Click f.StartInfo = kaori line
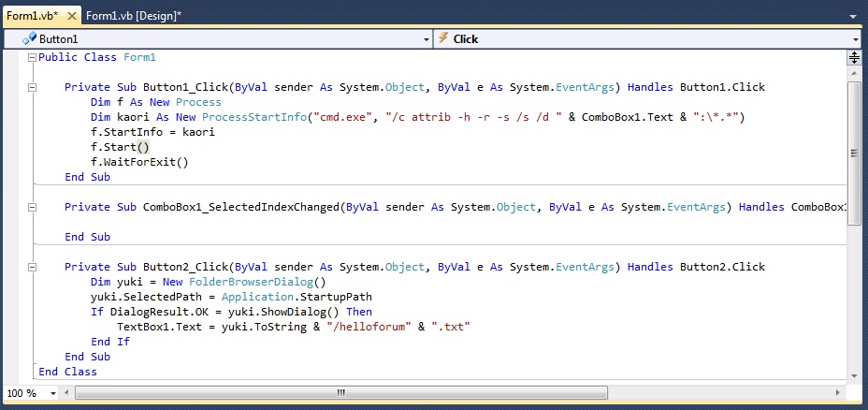 152,132
